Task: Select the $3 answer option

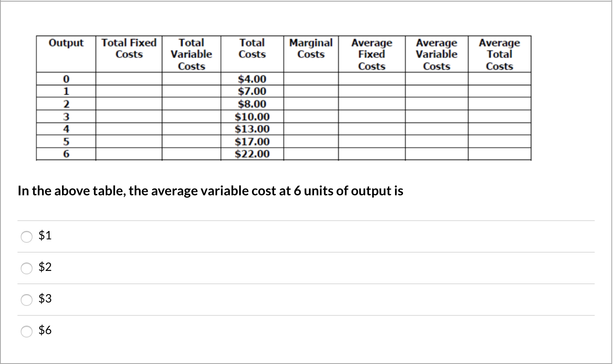Action: [27, 300]
